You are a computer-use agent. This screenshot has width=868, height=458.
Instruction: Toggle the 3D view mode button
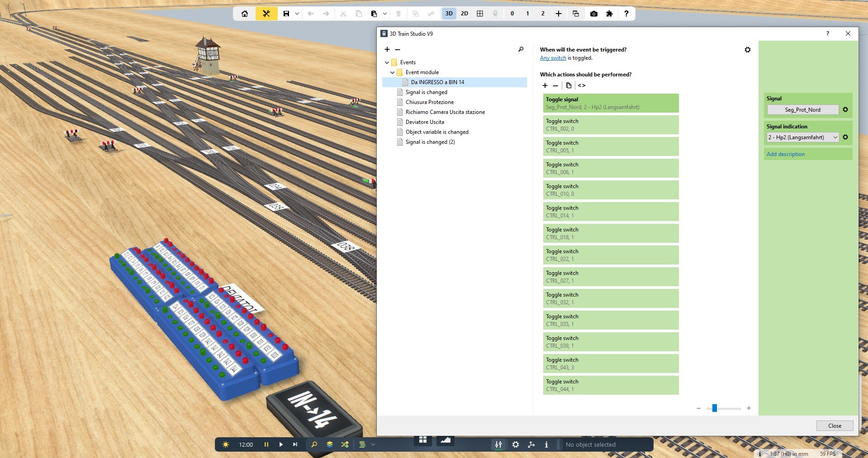coord(449,14)
